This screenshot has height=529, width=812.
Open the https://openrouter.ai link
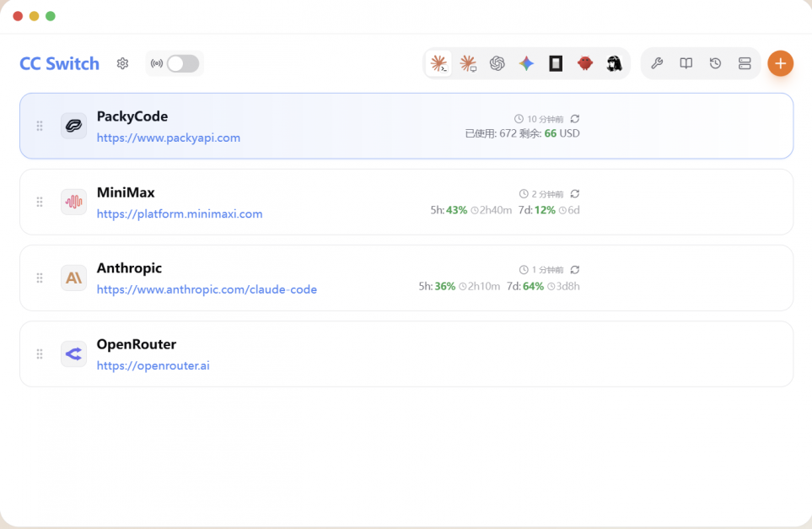point(153,366)
